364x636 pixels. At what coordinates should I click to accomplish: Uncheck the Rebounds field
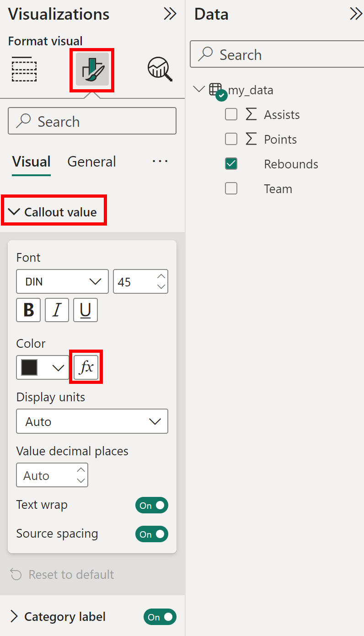pyautogui.click(x=231, y=163)
